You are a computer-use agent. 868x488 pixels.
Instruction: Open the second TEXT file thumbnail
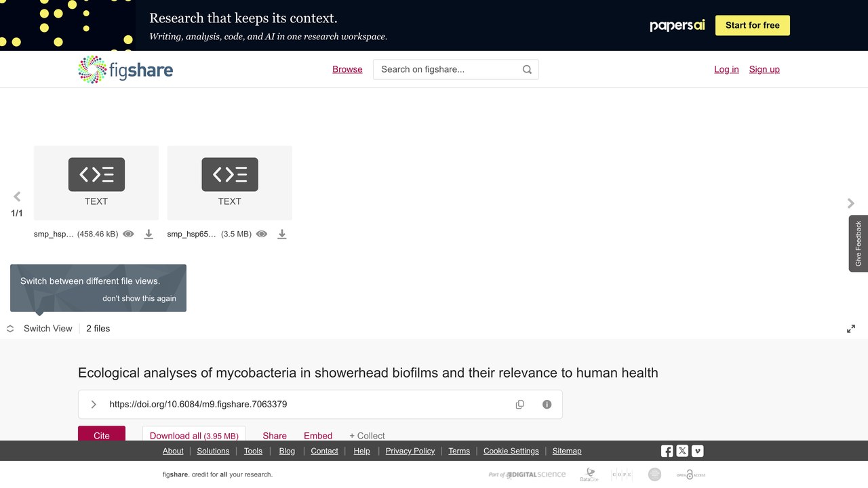230,183
